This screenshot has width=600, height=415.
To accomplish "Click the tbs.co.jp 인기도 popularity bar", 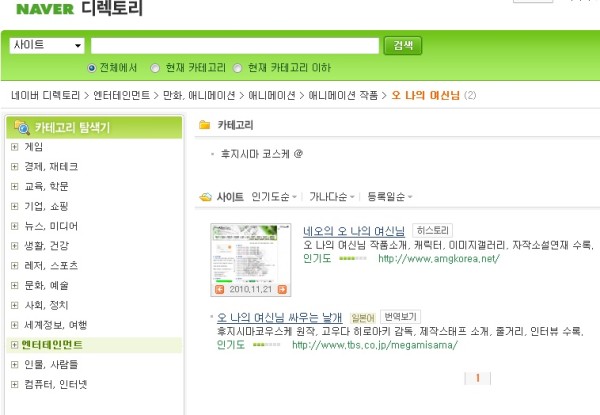I will (266, 345).
